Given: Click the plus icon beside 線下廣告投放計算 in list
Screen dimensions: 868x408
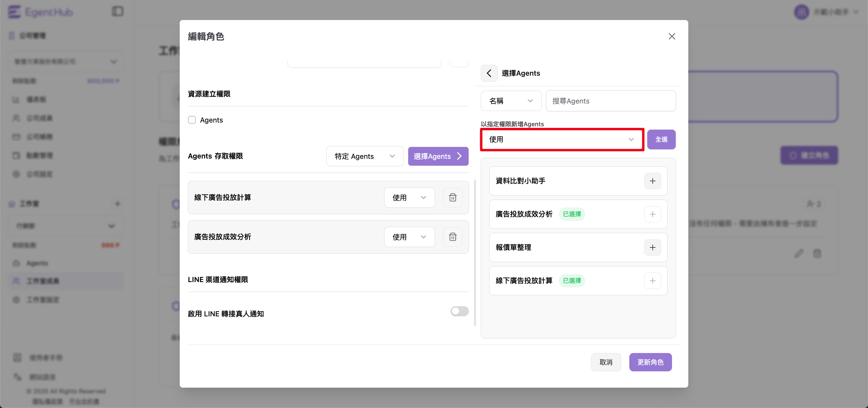Looking at the screenshot, I should point(652,281).
